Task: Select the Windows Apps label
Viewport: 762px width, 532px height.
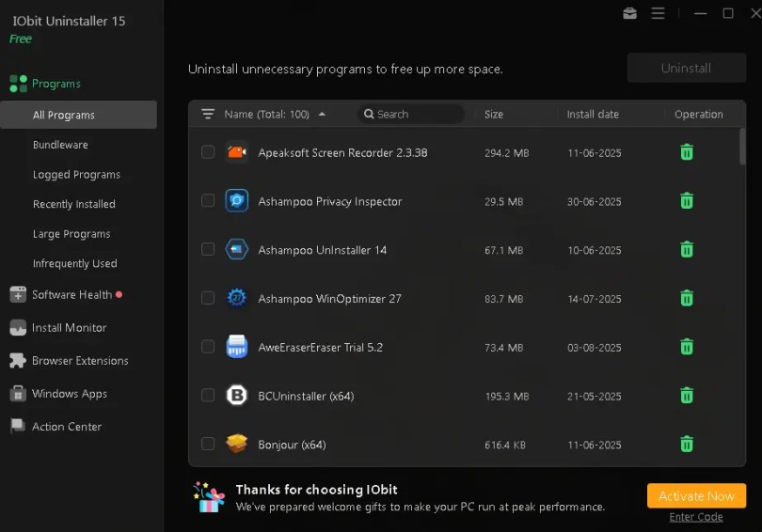Action: (70, 394)
